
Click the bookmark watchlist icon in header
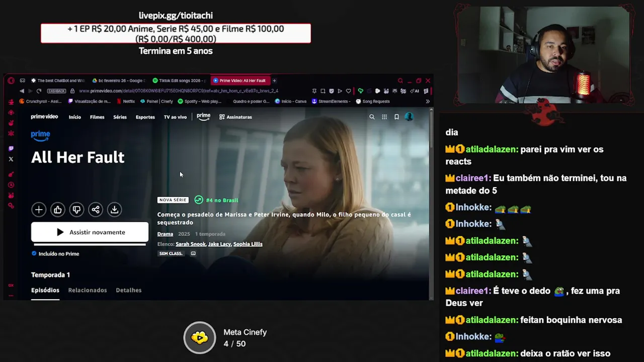(x=396, y=117)
